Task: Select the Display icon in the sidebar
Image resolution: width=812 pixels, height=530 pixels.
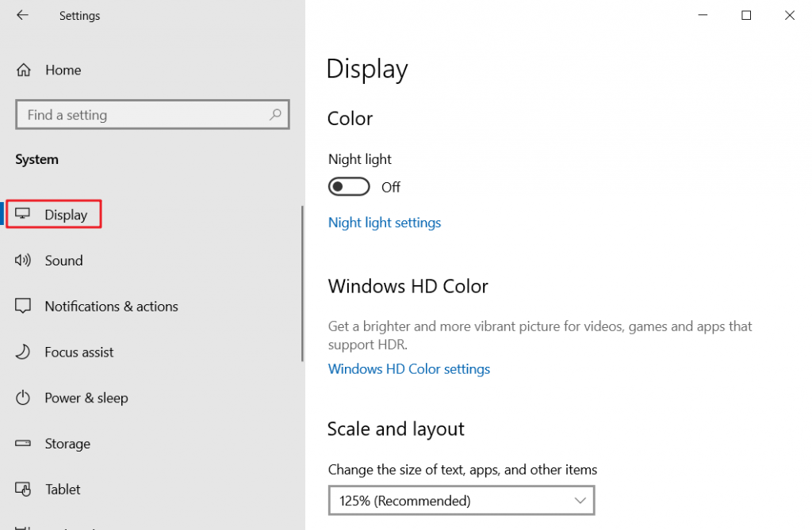Action: pos(24,214)
